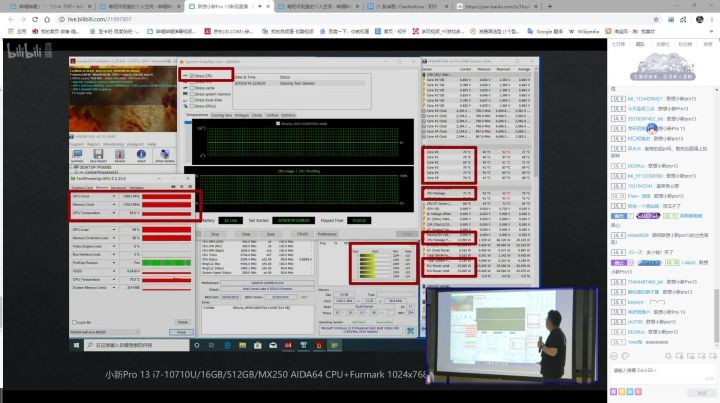The width and height of the screenshot is (720, 403).
Task: Open the PerfCap Reason dropdown in GPU-Z
Action: 114,263
